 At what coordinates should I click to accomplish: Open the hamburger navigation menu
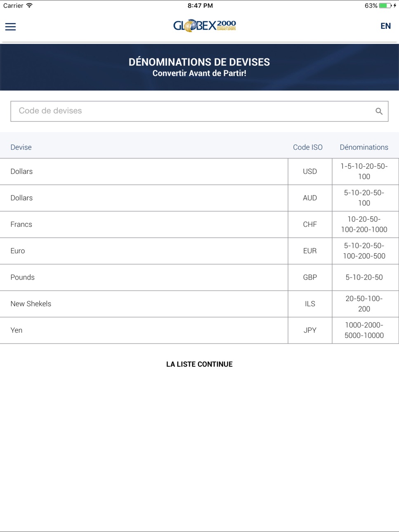pos(10,27)
